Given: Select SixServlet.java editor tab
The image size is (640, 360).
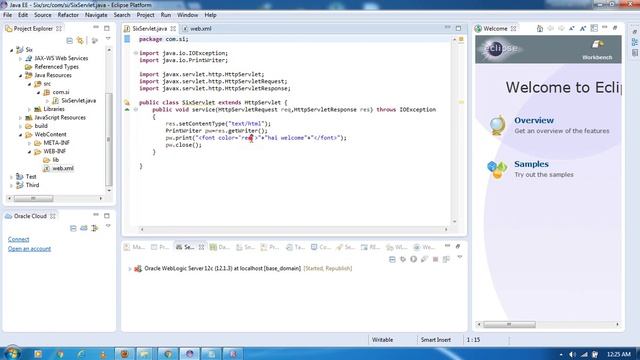Looking at the screenshot, I should pyautogui.click(x=149, y=29).
